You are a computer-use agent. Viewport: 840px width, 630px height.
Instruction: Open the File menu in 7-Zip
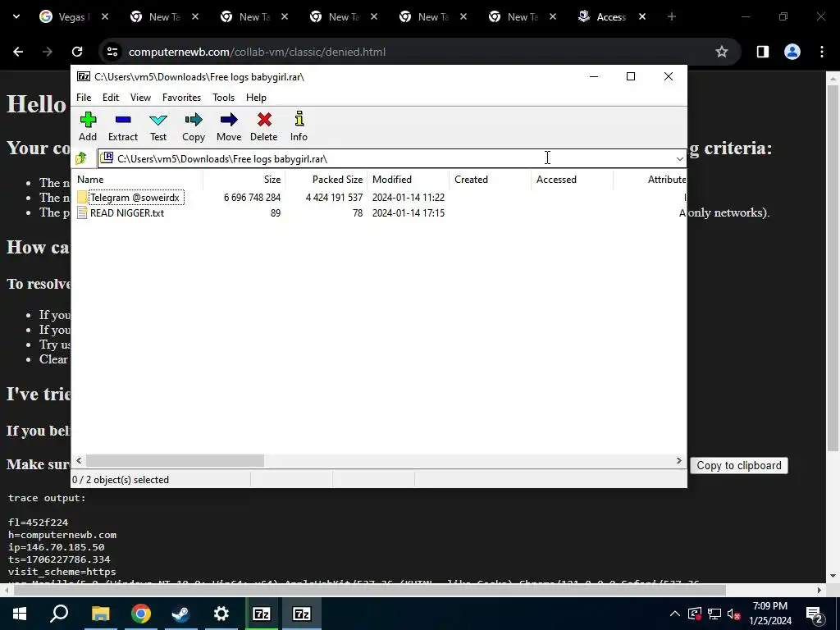click(84, 98)
